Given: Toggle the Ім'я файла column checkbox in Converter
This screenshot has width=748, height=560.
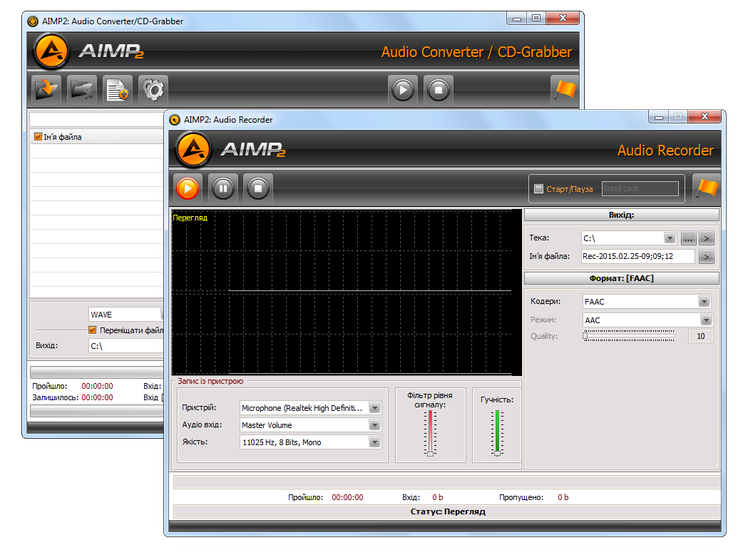Looking at the screenshot, I should [x=39, y=136].
